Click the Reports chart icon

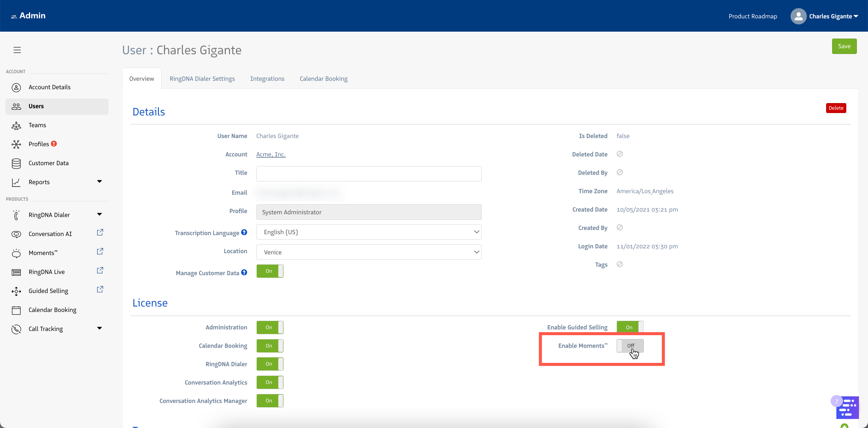[x=16, y=182]
